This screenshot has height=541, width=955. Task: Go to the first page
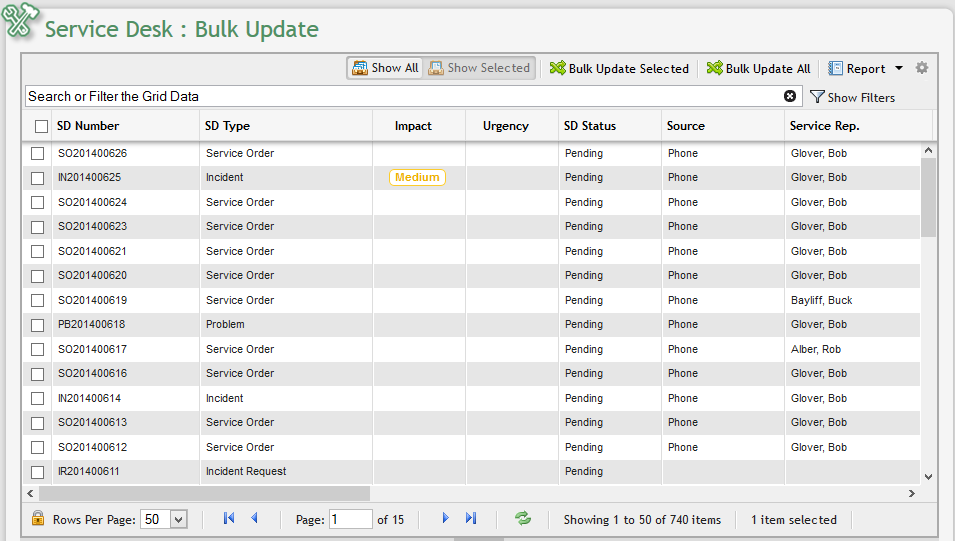click(x=229, y=518)
